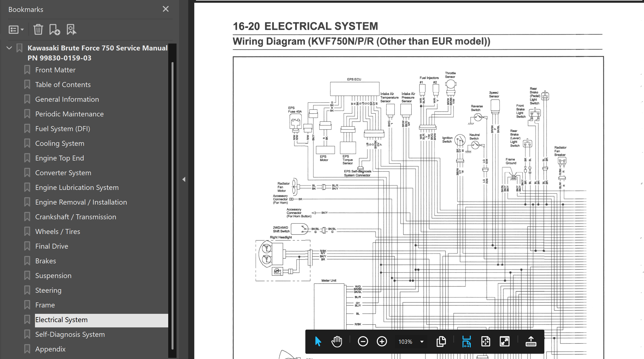Go to Table of Contents bookmark
This screenshot has height=359, width=644.
(63, 85)
